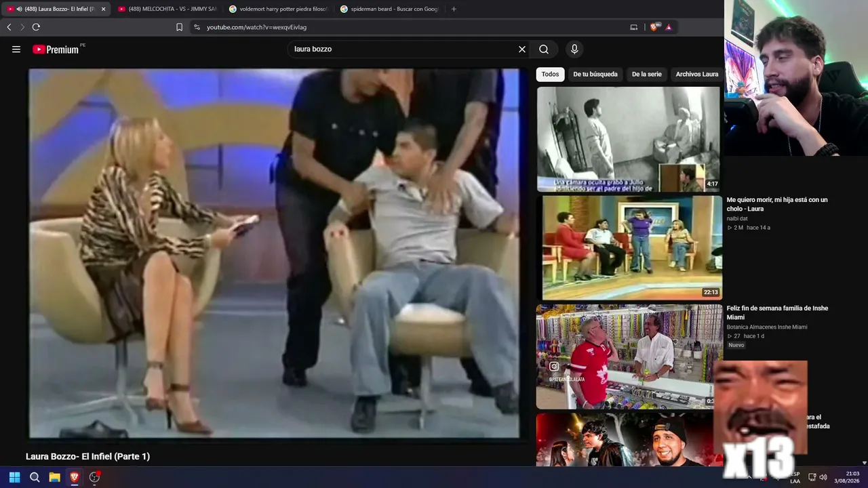
Task: Switch to the 'MELCOCHITA - VS - JIMMY' tab
Action: pos(167,9)
